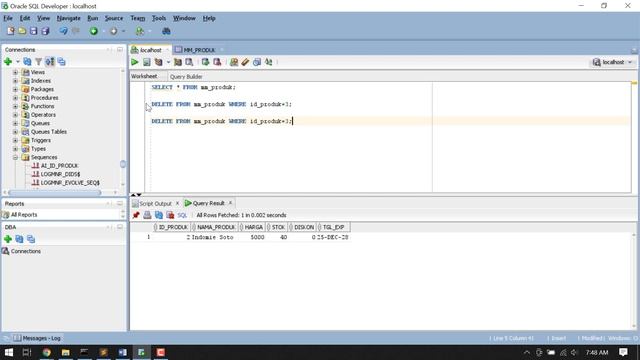Image resolution: width=640 pixels, height=360 pixels.
Task: Click the Indomie Soto cell
Action: coord(213,237)
